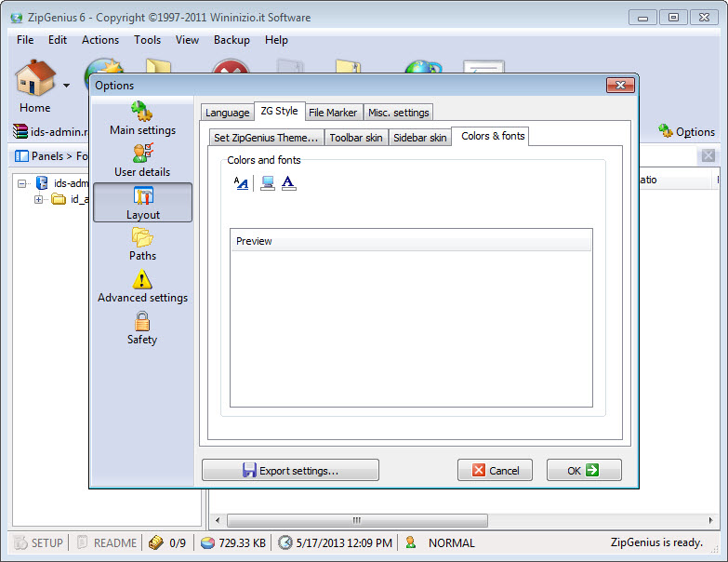Click the ids-admin archive tab icon

[20, 131]
